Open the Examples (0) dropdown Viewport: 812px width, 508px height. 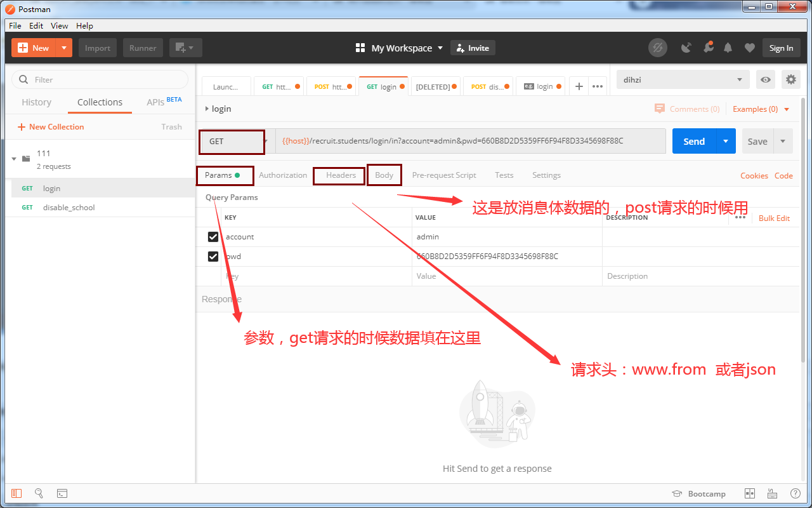[x=761, y=109]
